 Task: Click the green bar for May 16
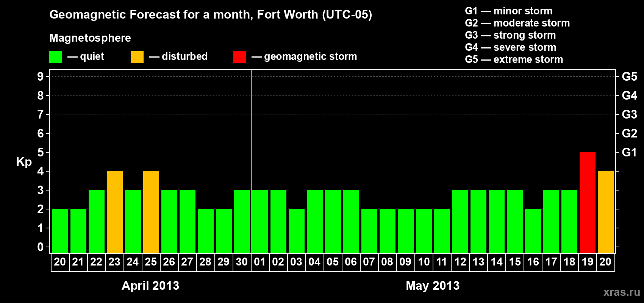(x=533, y=231)
